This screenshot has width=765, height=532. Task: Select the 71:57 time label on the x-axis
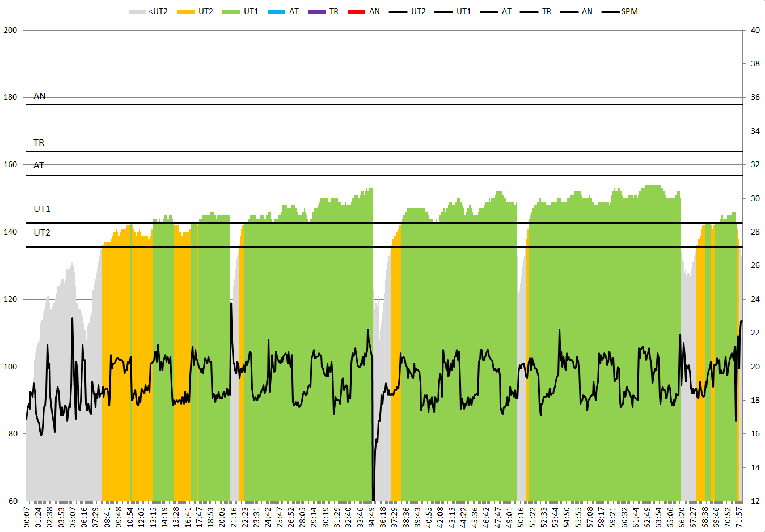(x=739, y=518)
